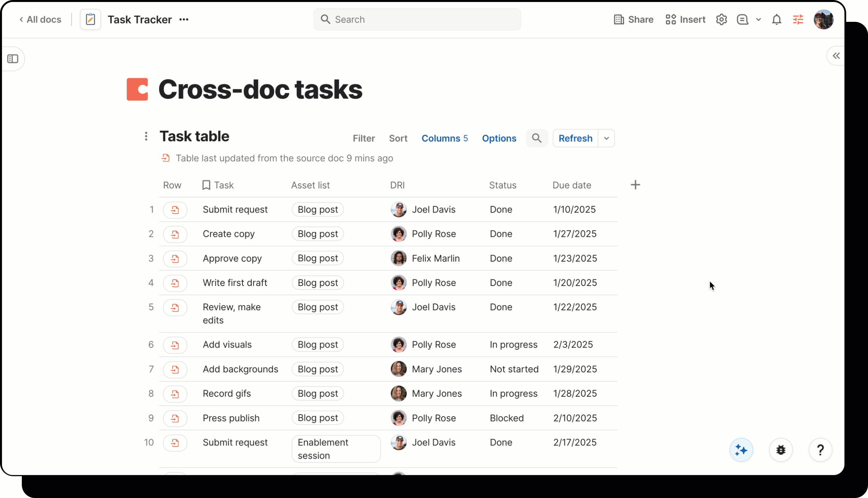Expand the comments dropdown chevron
Image resolution: width=868 pixels, height=498 pixels.
[x=759, y=20]
